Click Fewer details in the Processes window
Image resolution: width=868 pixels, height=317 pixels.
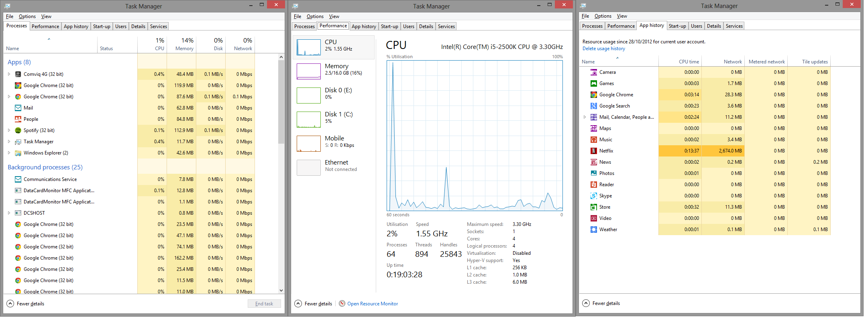pos(26,304)
